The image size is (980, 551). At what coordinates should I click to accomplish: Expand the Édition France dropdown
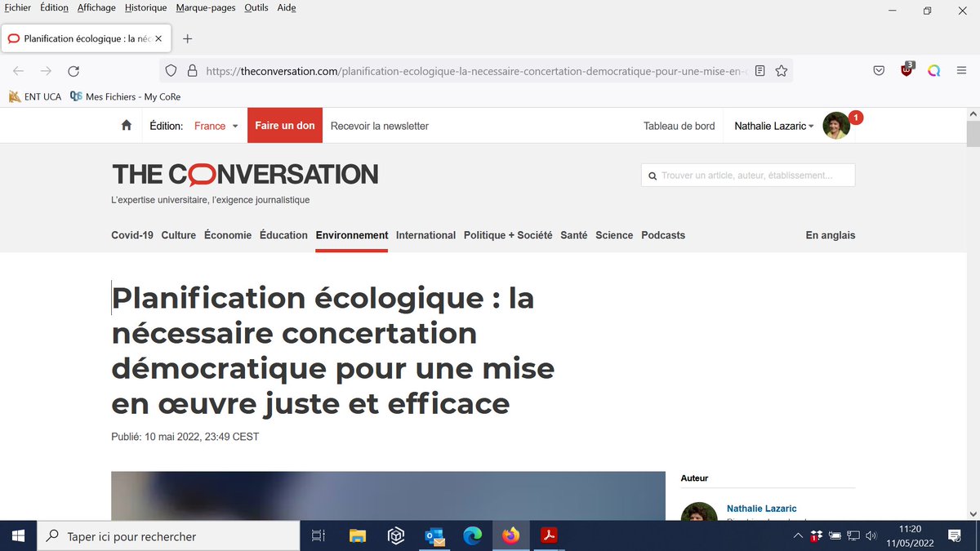click(x=216, y=126)
